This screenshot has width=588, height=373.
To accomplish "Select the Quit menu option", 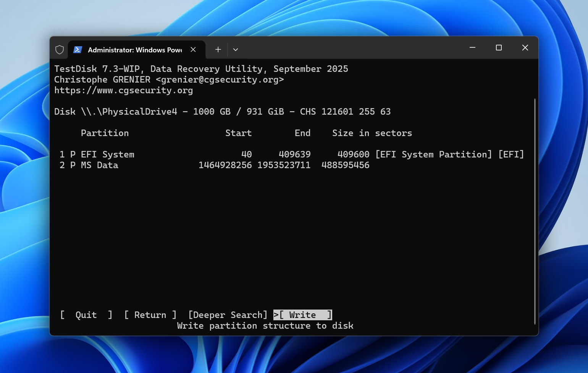I will (86, 315).
